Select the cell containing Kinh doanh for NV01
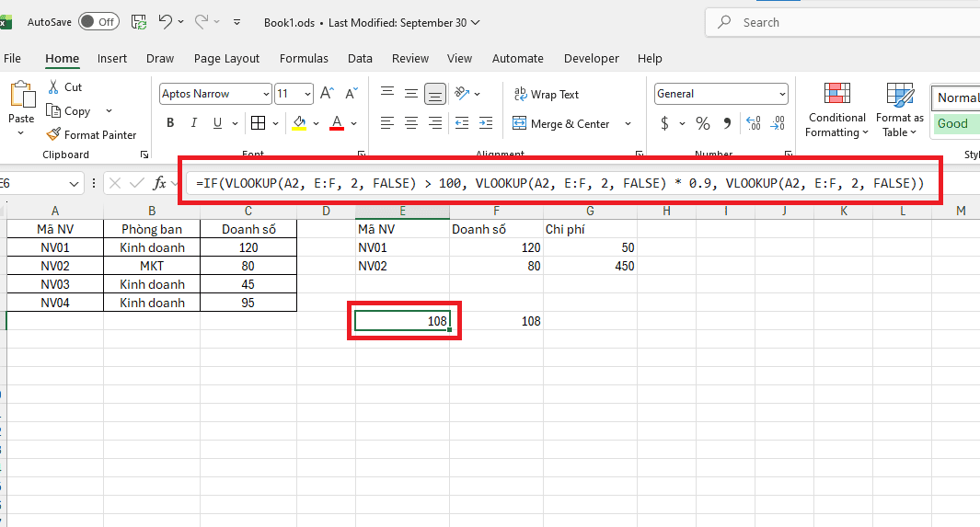The width and height of the screenshot is (980, 527). click(x=152, y=247)
